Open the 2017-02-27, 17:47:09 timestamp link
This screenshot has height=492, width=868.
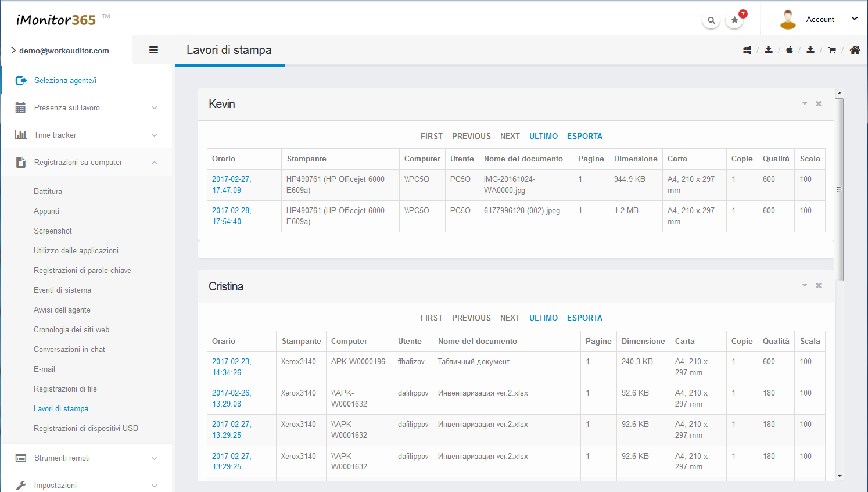tap(231, 185)
